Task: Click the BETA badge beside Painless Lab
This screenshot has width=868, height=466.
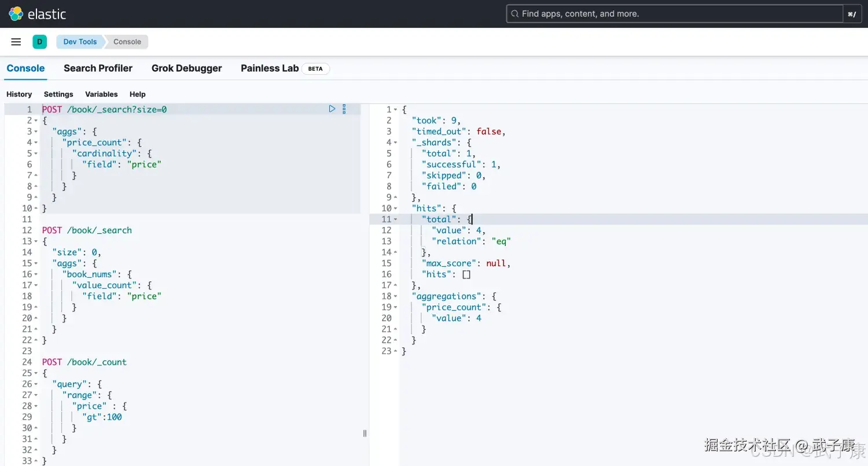Action: pyautogui.click(x=315, y=68)
